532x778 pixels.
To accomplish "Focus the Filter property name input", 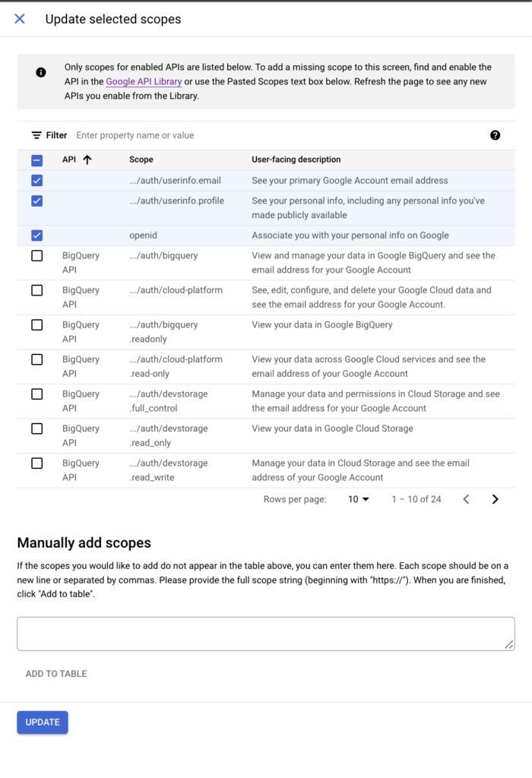I will [x=278, y=135].
